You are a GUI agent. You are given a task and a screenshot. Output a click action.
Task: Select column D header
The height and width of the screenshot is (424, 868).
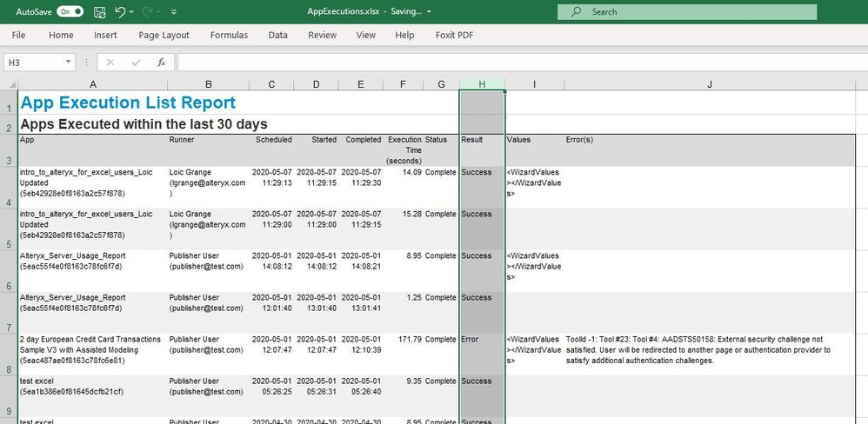[316, 84]
